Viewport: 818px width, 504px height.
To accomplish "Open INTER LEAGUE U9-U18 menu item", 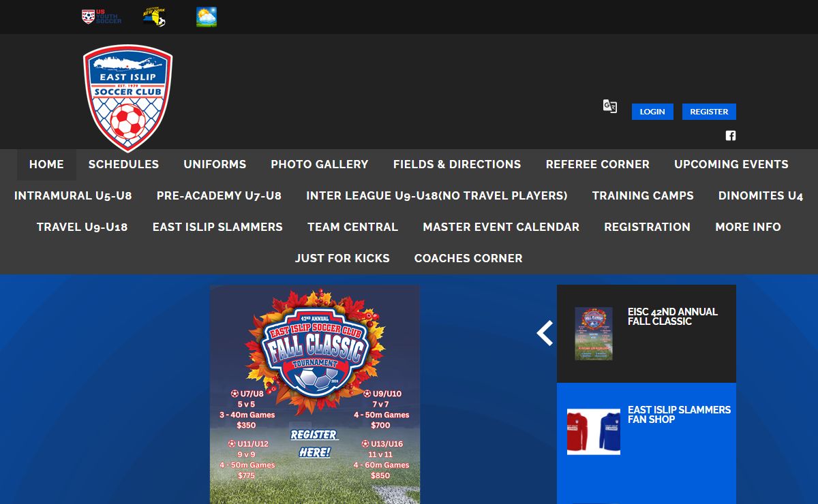I will (437, 195).
